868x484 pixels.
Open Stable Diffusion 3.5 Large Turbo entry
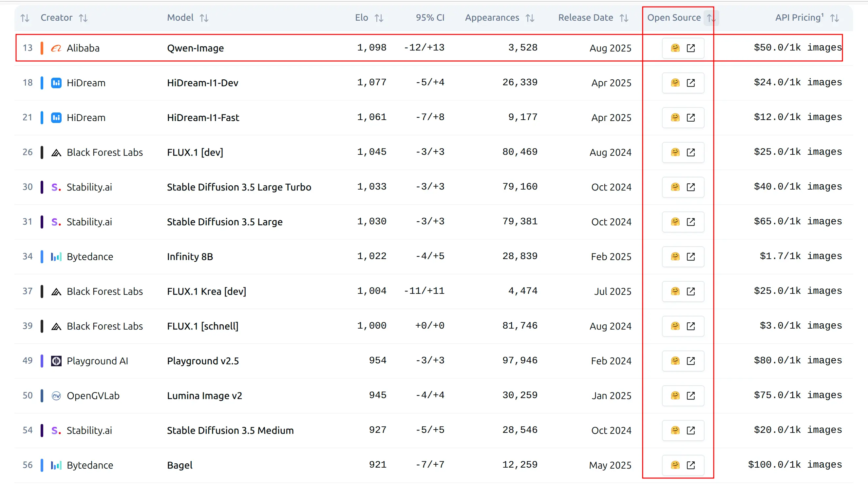click(239, 187)
